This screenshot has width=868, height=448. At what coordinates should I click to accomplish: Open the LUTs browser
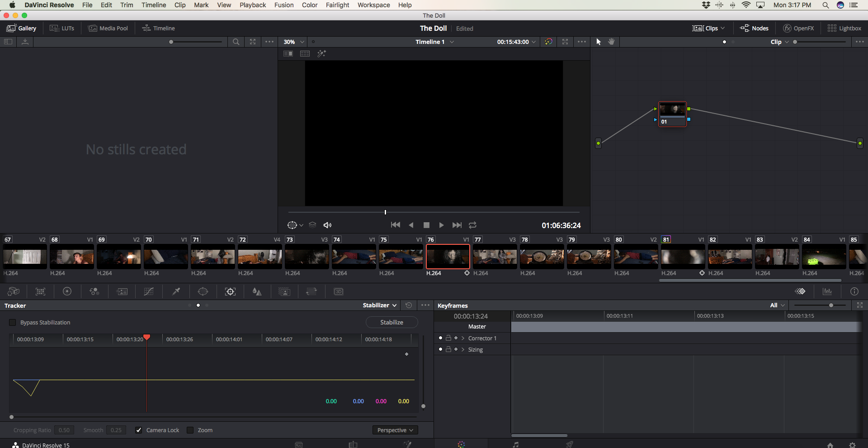(62, 28)
